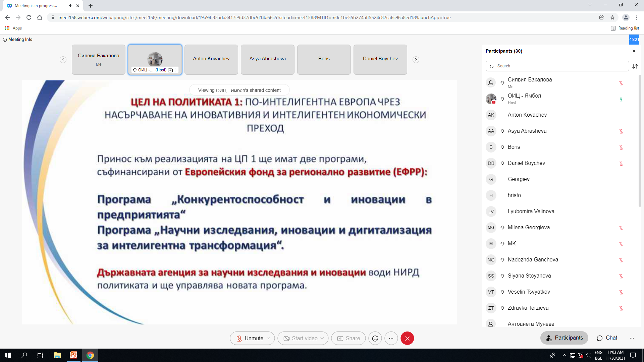This screenshot has width=644, height=362.
Task: Click the Apps shortcut in the bookmarks bar
Action: [x=13, y=28]
